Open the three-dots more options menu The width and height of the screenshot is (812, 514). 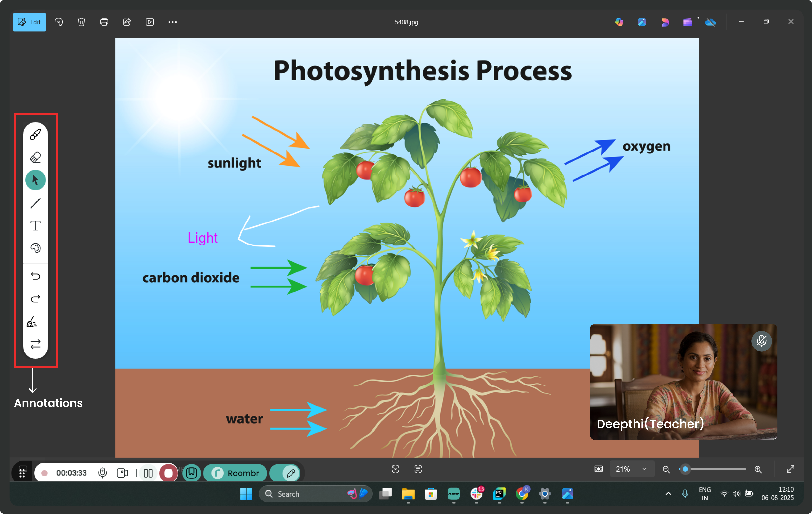coord(172,22)
